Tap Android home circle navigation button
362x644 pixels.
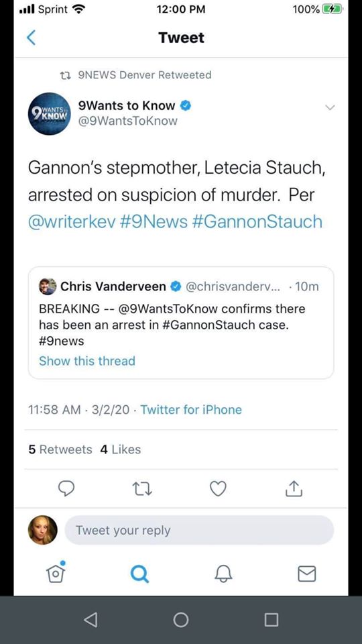tap(181, 620)
